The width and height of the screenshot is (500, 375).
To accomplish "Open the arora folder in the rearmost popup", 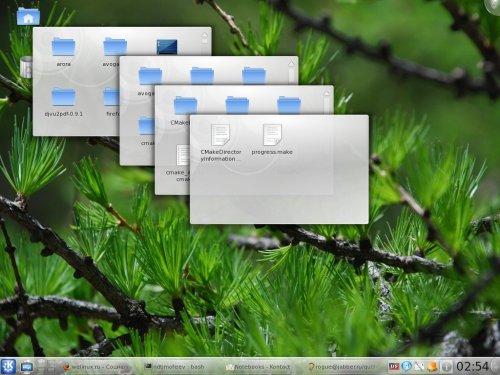I will click(x=63, y=47).
